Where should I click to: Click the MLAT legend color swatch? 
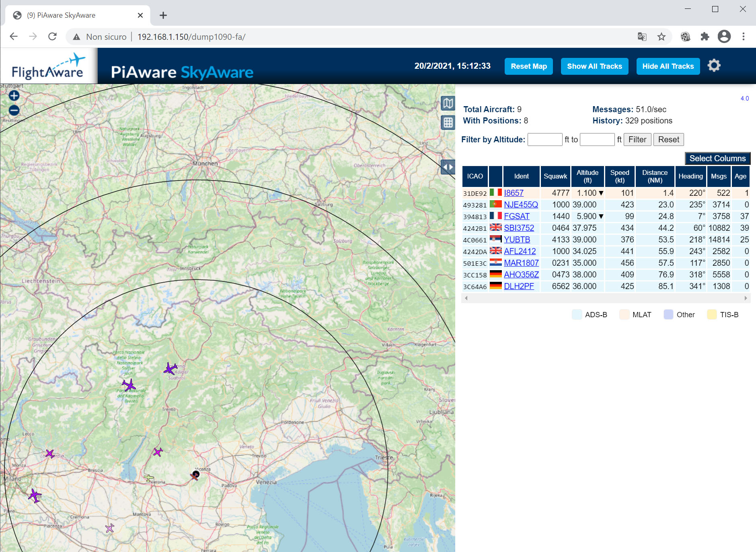(x=624, y=314)
